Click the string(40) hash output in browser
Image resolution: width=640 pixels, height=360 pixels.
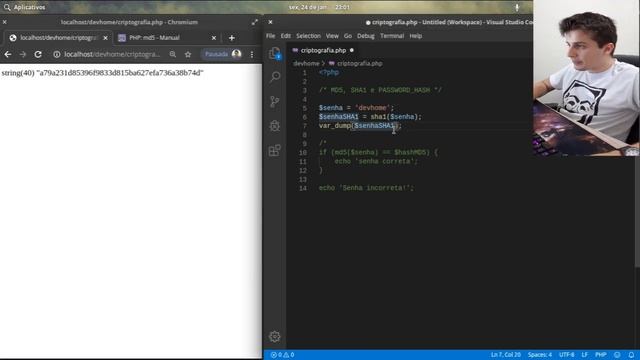coord(102,73)
